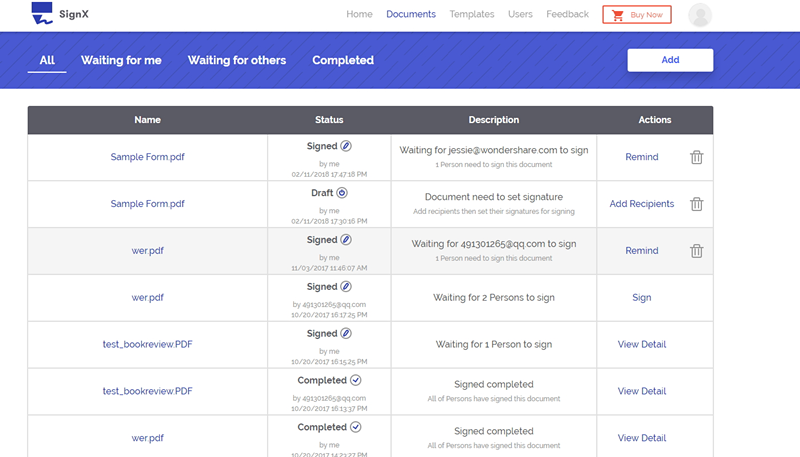Viewport: 800px width, 457px height.
Task: Delete the first Sample Form.pdf with trash icon
Action: pyautogui.click(x=696, y=157)
